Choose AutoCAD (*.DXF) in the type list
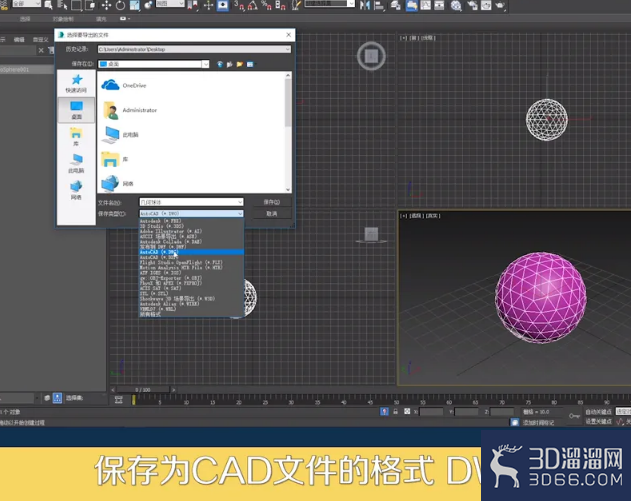631x501 pixels. (191, 257)
